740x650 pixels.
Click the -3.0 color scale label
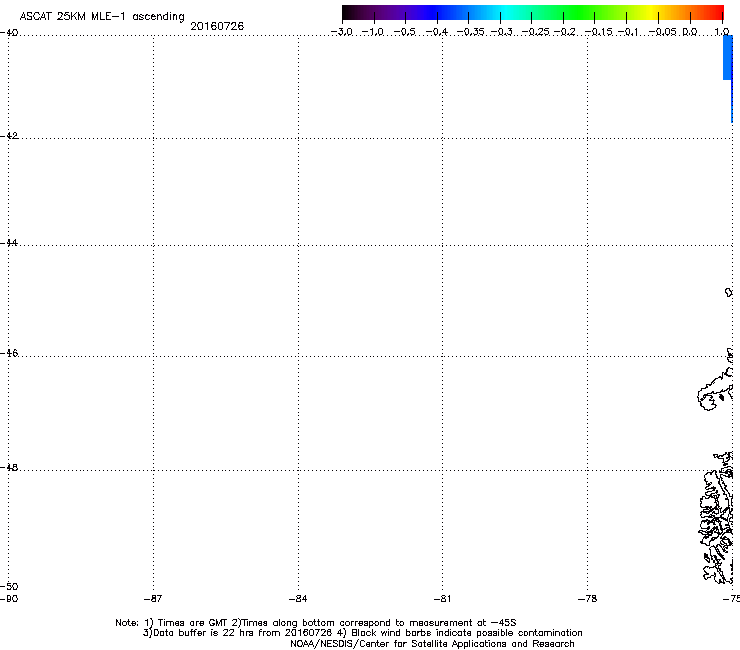pyautogui.click(x=342, y=32)
